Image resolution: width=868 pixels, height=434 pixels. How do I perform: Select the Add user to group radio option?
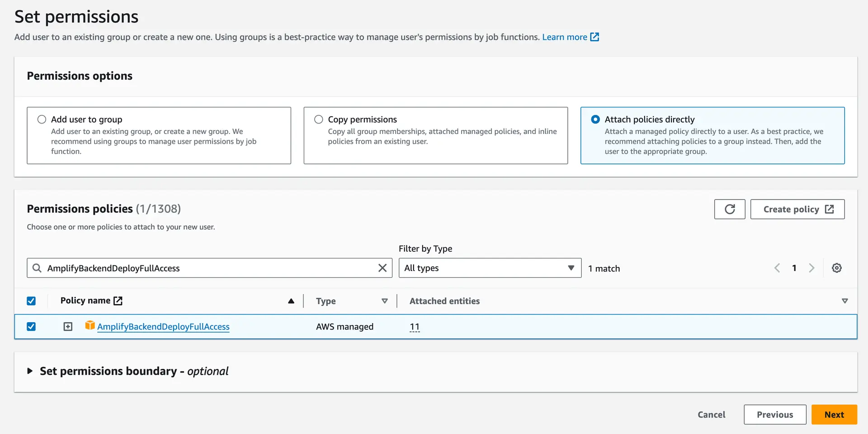42,119
